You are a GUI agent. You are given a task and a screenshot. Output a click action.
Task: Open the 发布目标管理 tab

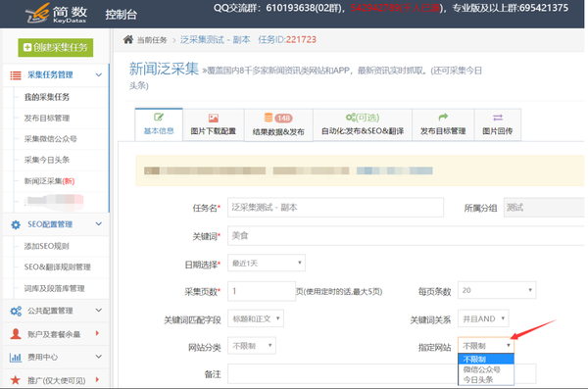(x=443, y=124)
